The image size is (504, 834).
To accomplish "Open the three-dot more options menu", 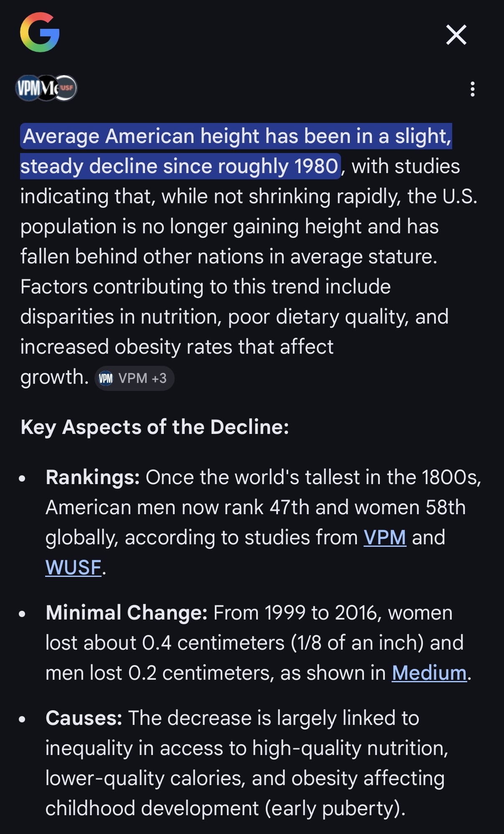I will point(473,89).
